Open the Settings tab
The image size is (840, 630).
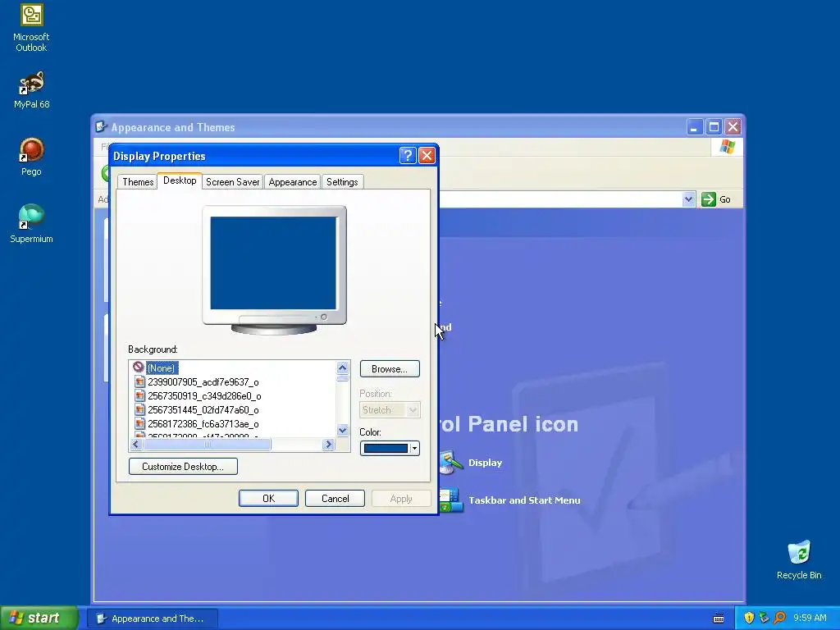coord(342,181)
